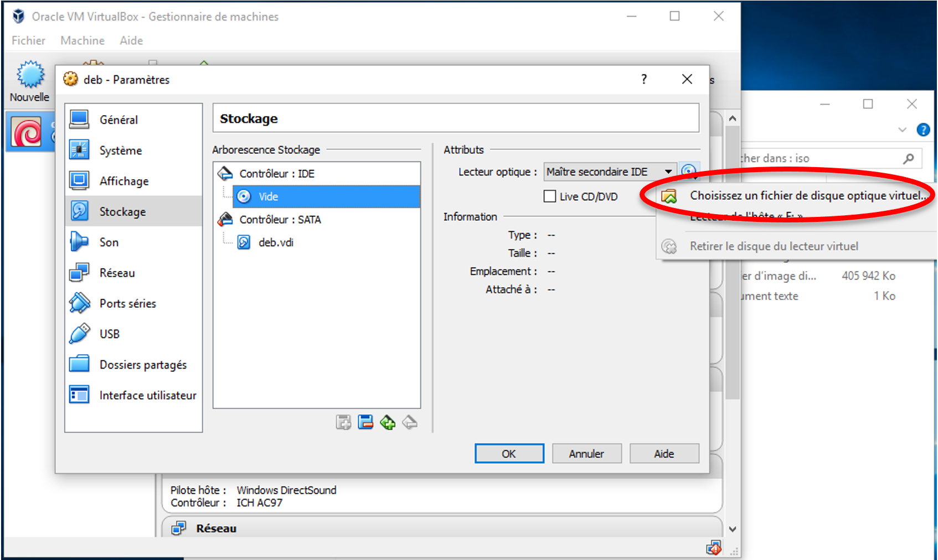The image size is (938, 560).
Task: Click the Nouvelle machine toolbar icon
Action: click(x=30, y=75)
